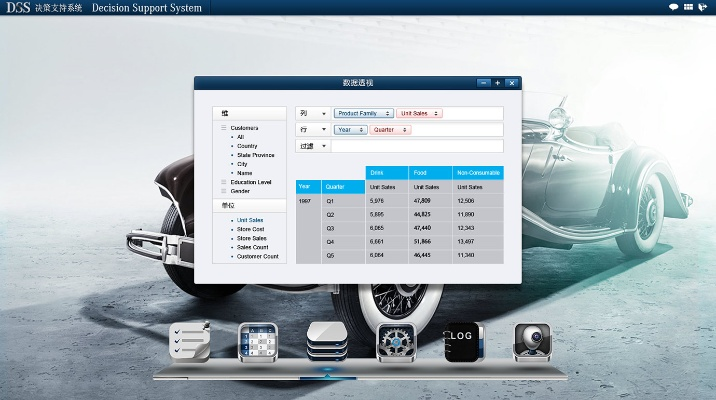Launch the spreadsheet pivot table dock icon
Viewport: 716px width, 400px height.
[x=257, y=342]
